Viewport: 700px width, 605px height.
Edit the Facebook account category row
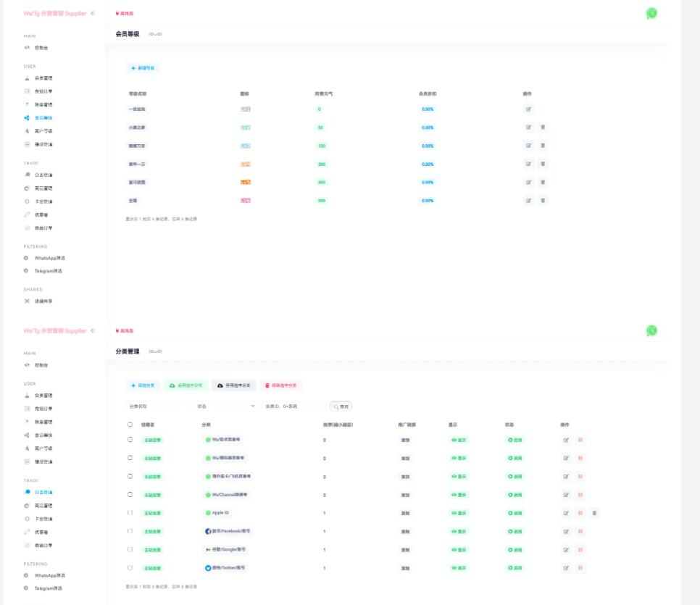tap(567, 532)
